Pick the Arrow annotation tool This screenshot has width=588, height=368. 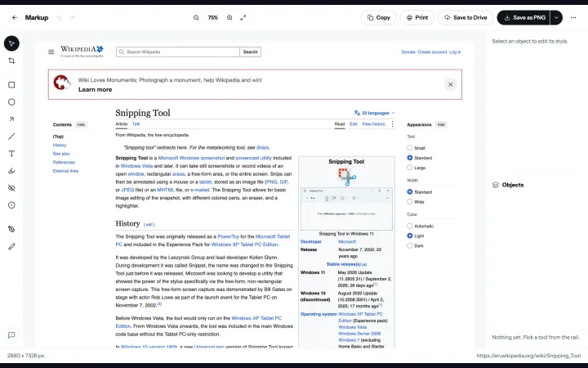(x=11, y=119)
